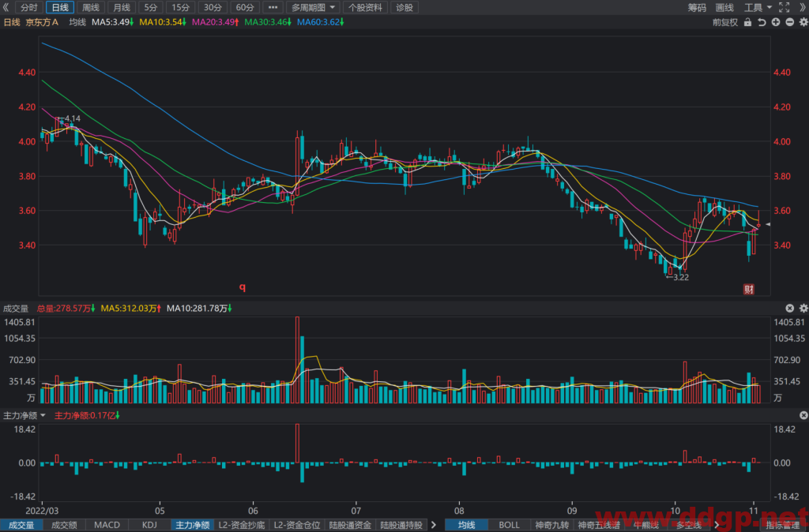The image size is (809, 532).
Task: Click 均线 label in legend
Action: (x=77, y=22)
